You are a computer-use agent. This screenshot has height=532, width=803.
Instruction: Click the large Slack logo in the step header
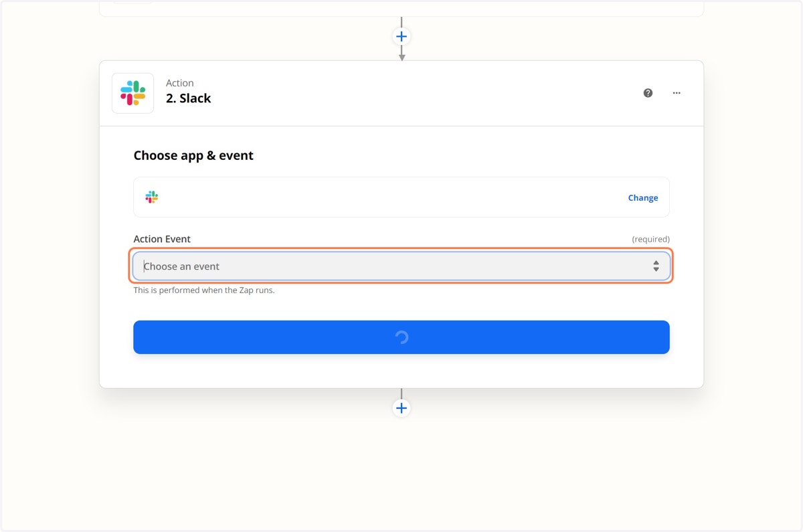click(x=132, y=93)
